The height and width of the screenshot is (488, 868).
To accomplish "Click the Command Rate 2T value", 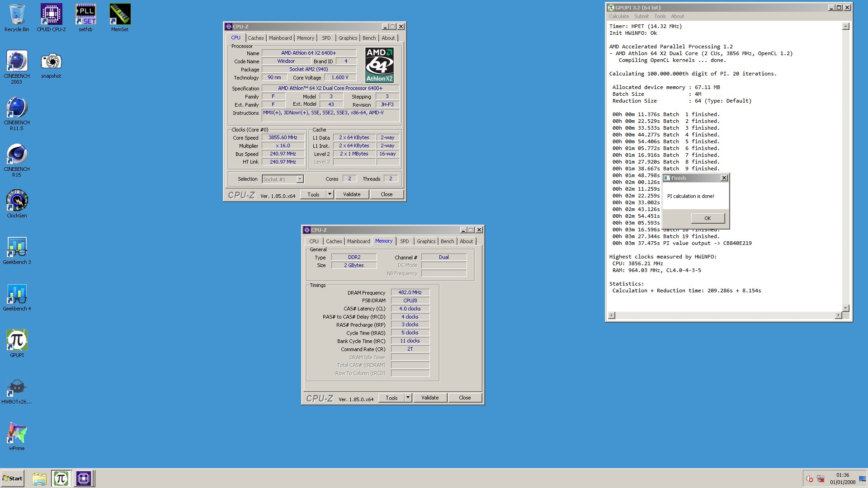I will pos(410,349).
